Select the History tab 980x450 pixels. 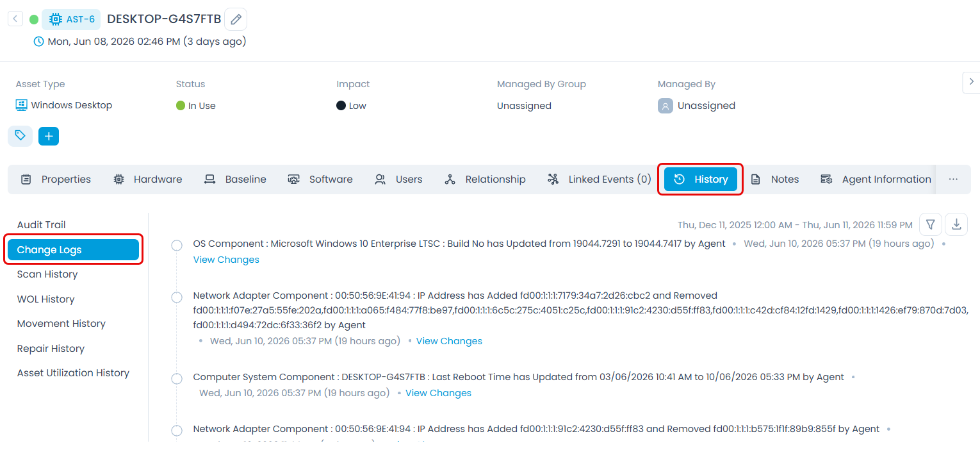click(701, 179)
